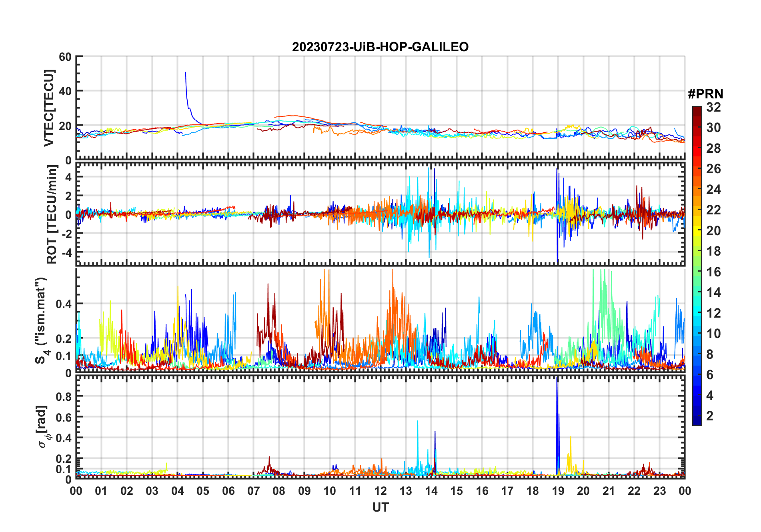Click colorbar tick label 24
The height and width of the screenshot is (532, 761).
(713, 190)
